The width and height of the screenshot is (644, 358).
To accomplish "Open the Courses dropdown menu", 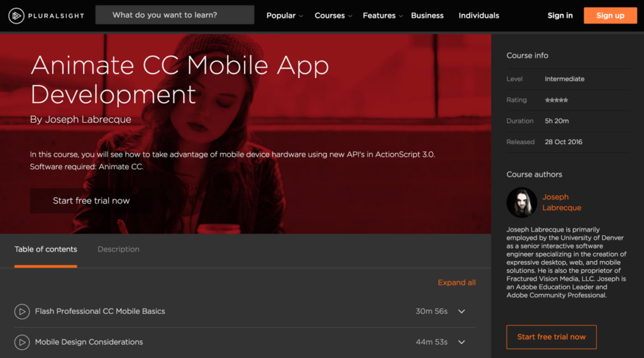I will pos(333,16).
